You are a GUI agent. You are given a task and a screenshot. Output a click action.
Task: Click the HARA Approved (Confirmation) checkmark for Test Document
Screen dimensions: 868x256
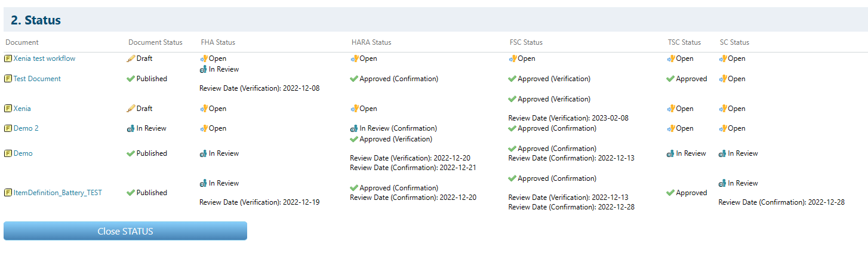tap(354, 79)
